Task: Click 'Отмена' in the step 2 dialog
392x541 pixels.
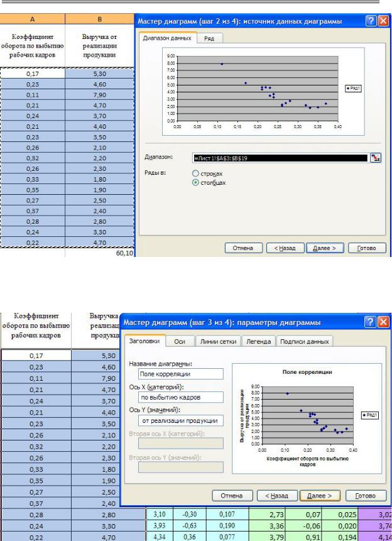Action: pyautogui.click(x=243, y=248)
